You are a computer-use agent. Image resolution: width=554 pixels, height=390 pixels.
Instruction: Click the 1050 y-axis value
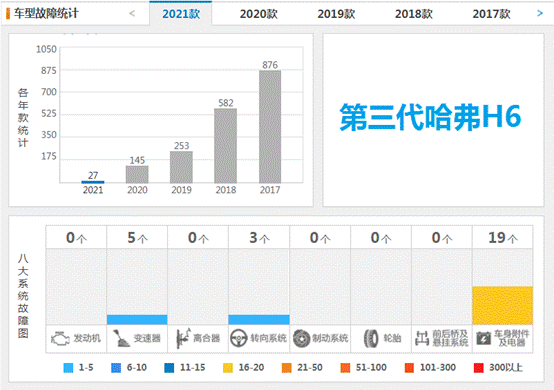[x=46, y=49]
